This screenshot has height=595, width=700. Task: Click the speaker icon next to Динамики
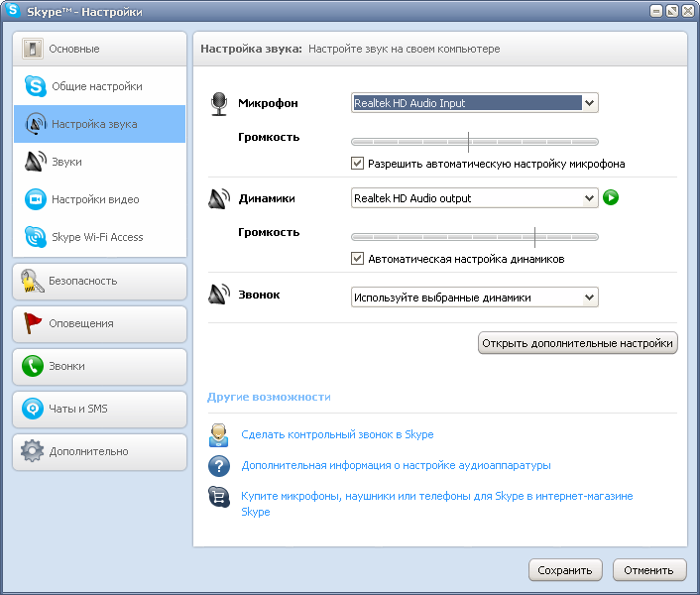tap(219, 198)
